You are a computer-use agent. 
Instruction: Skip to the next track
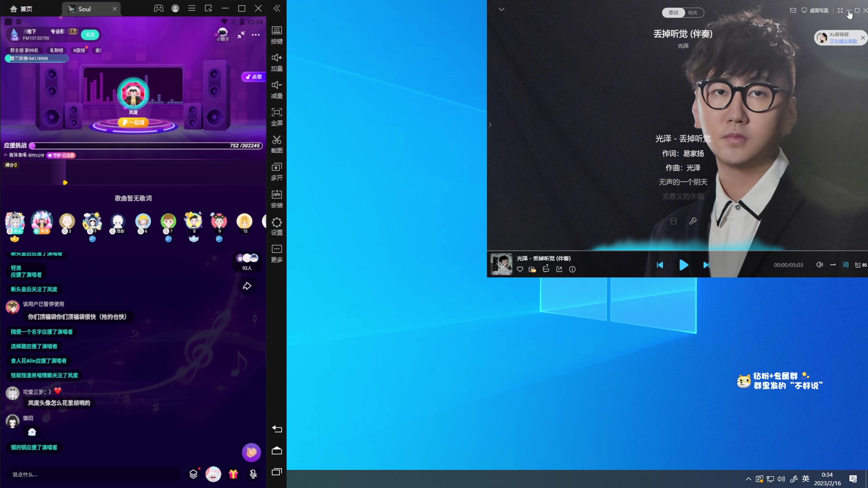coord(706,265)
